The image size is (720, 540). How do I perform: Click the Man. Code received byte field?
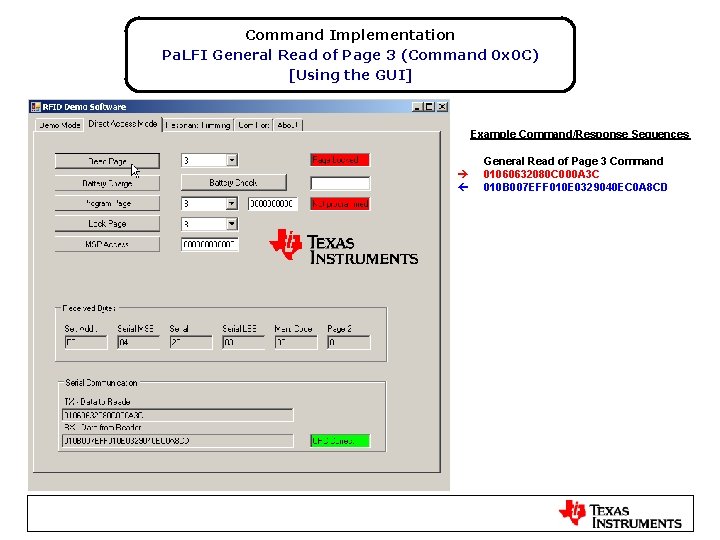tap(296, 342)
